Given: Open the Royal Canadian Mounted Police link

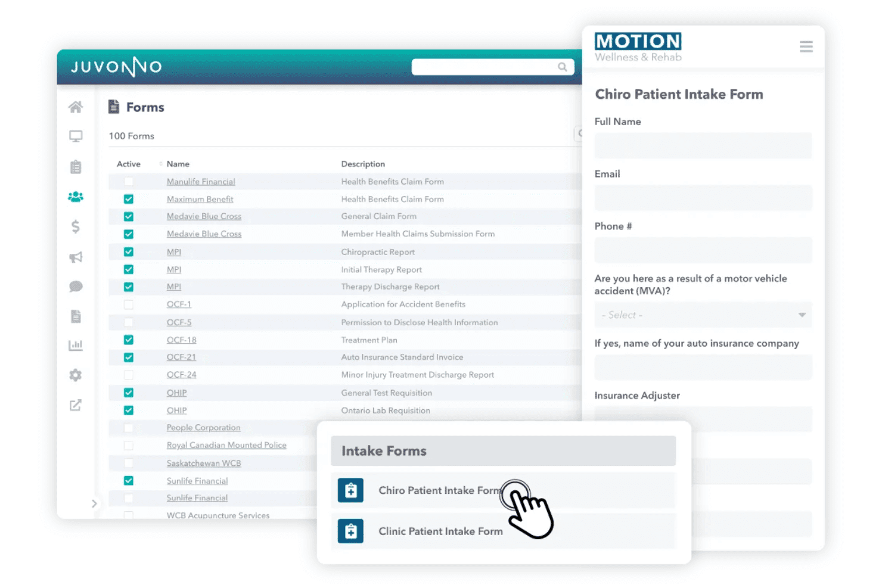Looking at the screenshot, I should click(x=226, y=445).
